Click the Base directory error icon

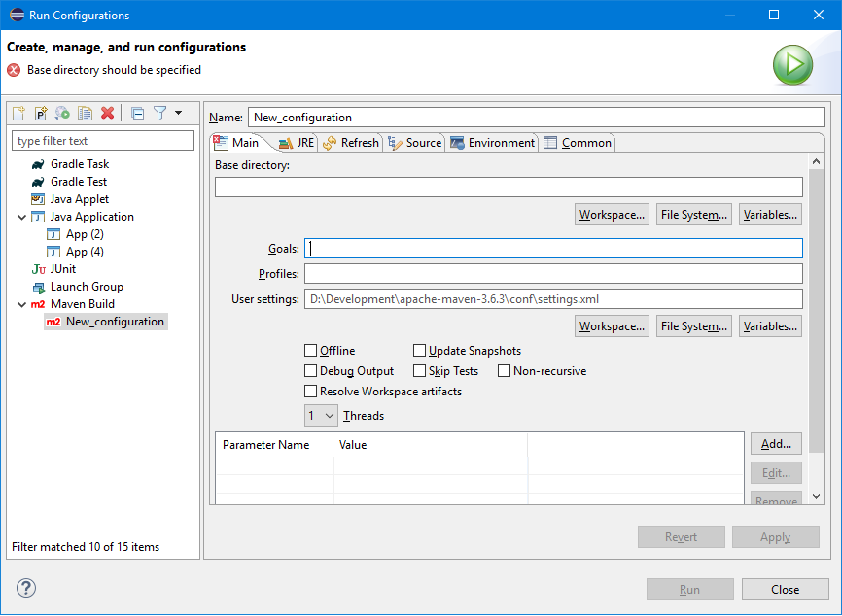14,70
